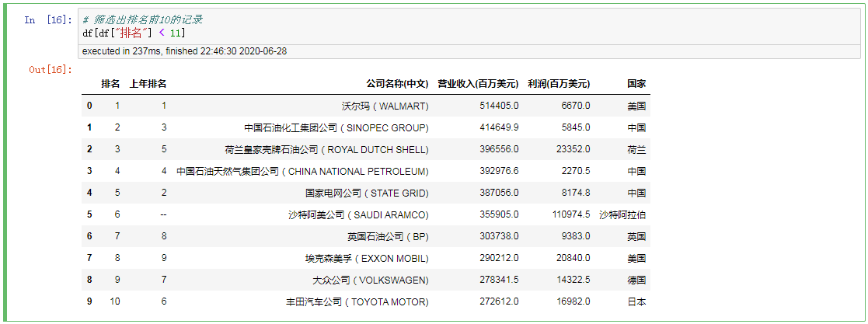Click the 公司名称(中文) column header
Image resolution: width=868 pixels, height=324 pixels.
(x=397, y=84)
